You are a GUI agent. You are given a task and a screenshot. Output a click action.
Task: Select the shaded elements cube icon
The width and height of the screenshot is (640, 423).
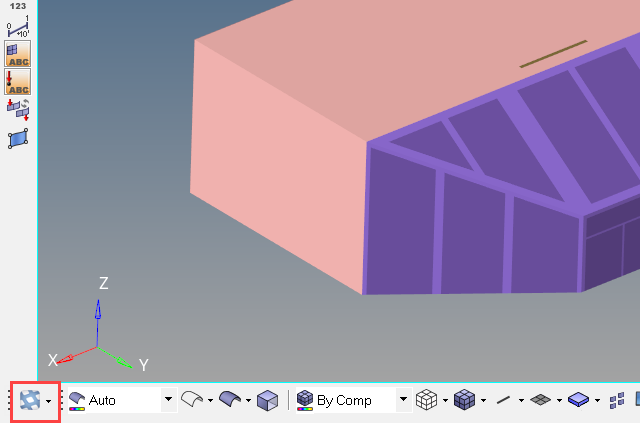(464, 399)
